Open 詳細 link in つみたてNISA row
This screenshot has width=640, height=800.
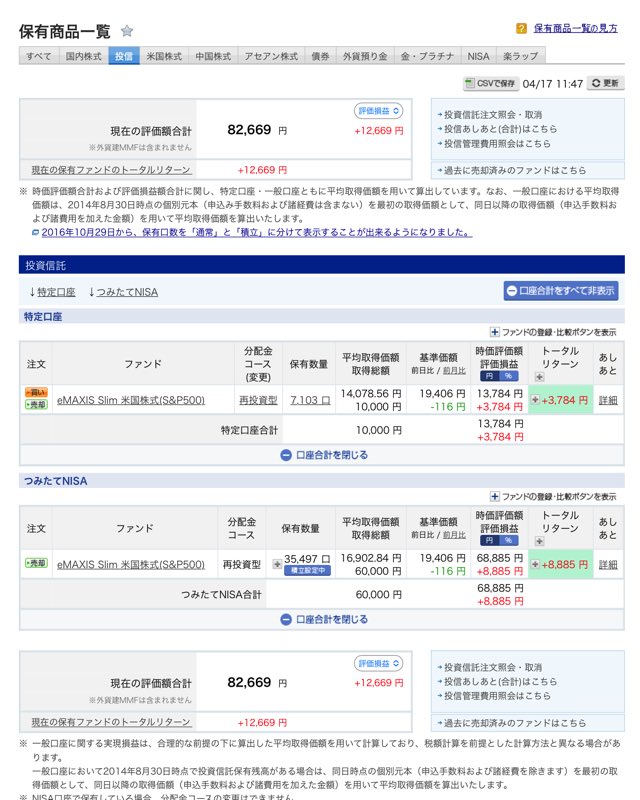(607, 565)
